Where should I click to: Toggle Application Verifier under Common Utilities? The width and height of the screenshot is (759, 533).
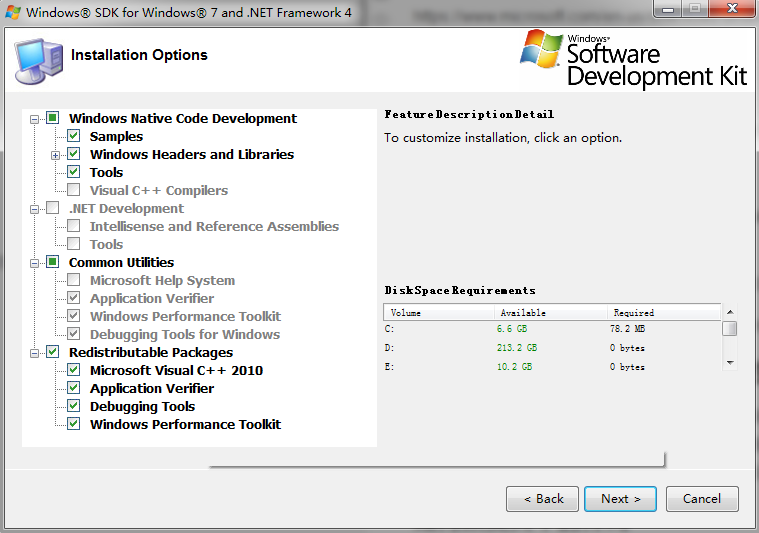(x=74, y=298)
